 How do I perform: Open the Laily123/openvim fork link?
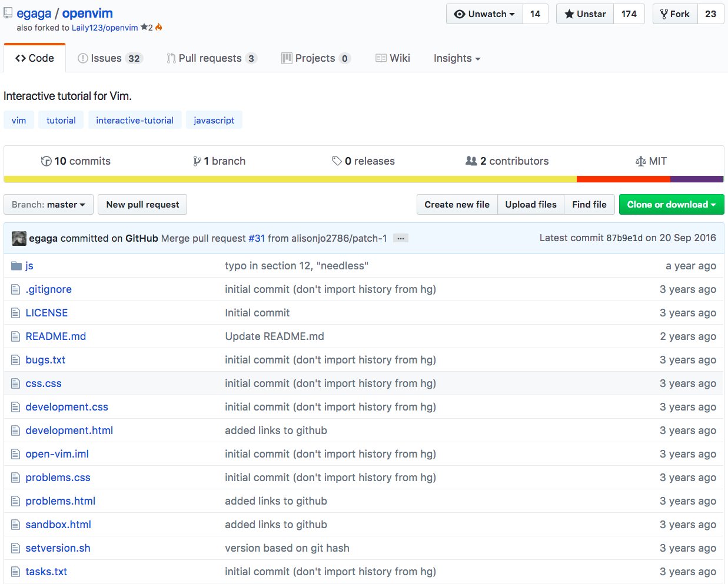click(x=105, y=28)
